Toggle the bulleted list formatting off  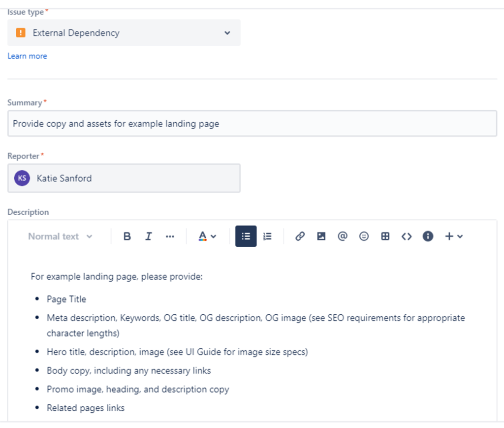coord(246,236)
